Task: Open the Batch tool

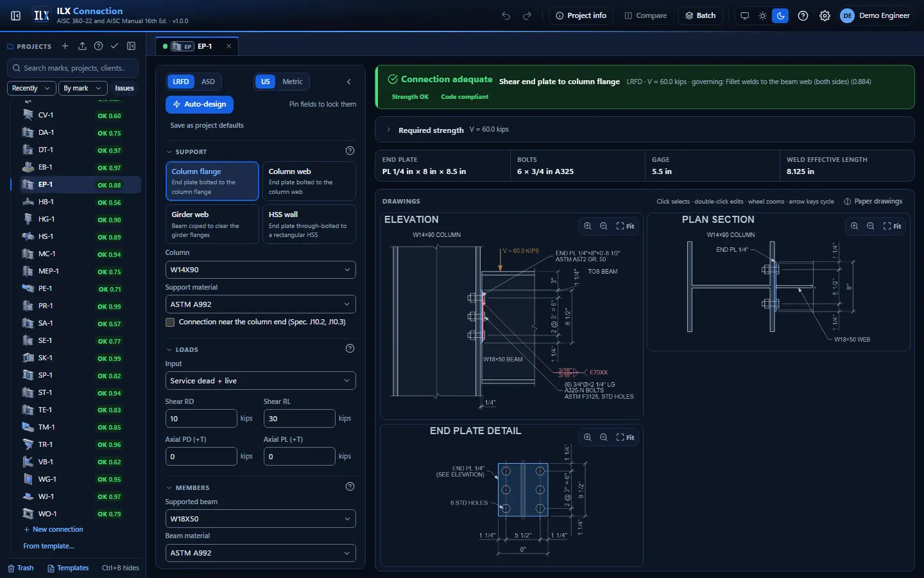Action: coord(701,15)
